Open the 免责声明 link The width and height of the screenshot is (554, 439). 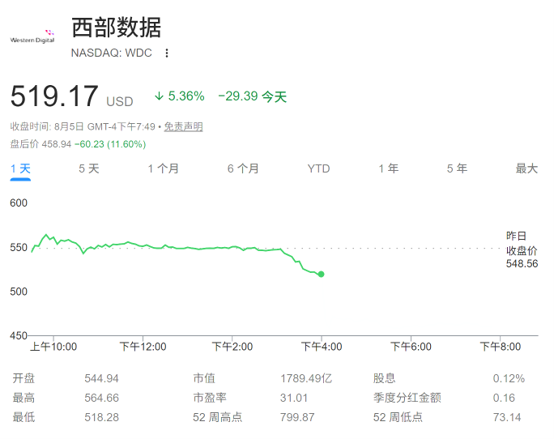(183, 127)
